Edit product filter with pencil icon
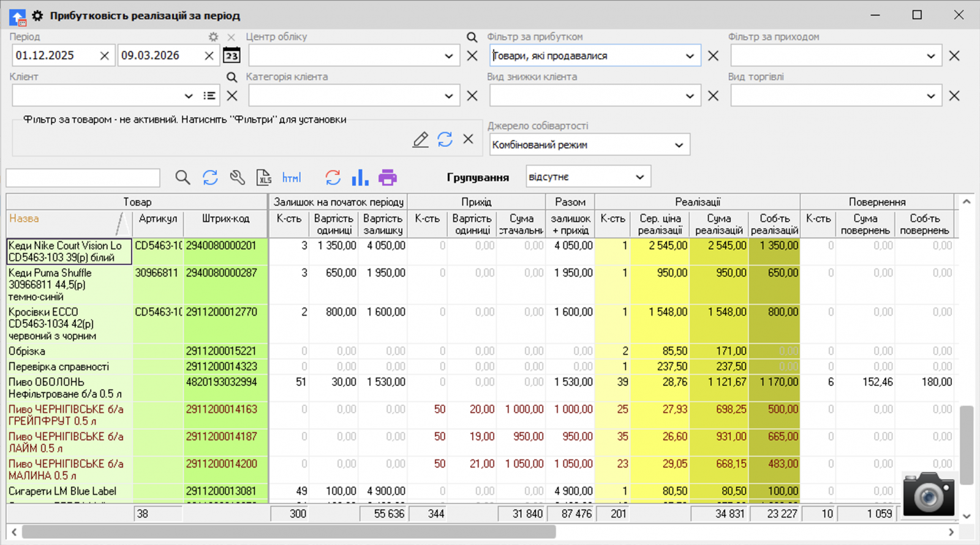Image resolution: width=980 pixels, height=545 pixels. point(420,140)
